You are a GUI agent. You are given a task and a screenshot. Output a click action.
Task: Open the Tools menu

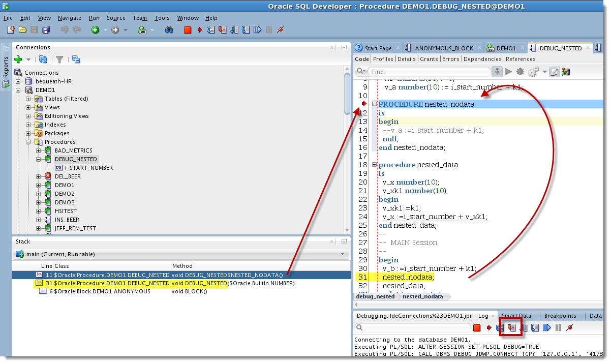(x=162, y=18)
